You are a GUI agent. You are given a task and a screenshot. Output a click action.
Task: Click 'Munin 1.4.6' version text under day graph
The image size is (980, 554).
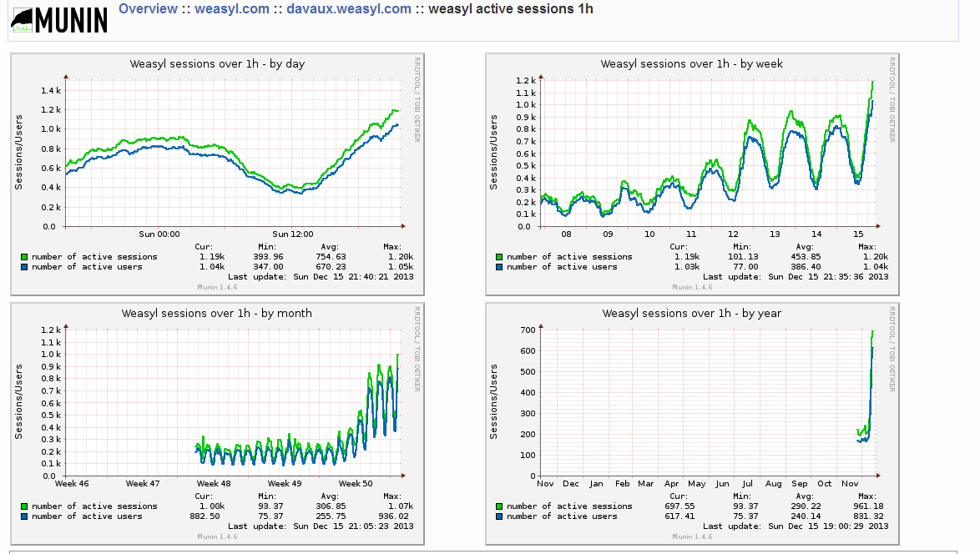(218, 287)
